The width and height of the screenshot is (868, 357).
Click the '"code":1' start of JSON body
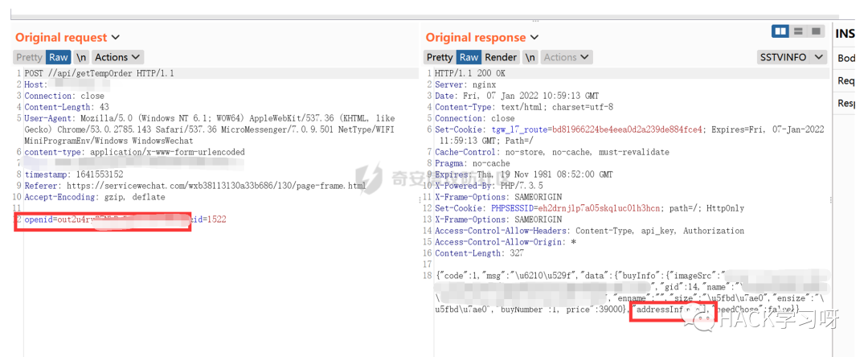coord(459,276)
